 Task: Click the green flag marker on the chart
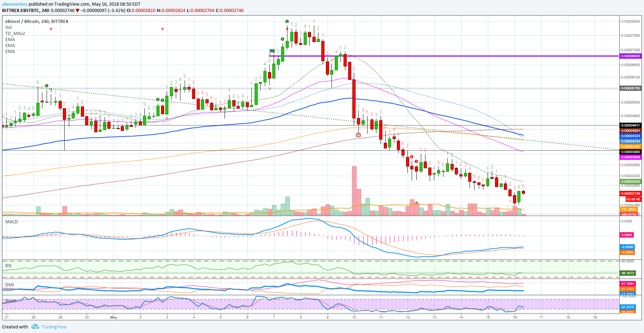pos(272,51)
